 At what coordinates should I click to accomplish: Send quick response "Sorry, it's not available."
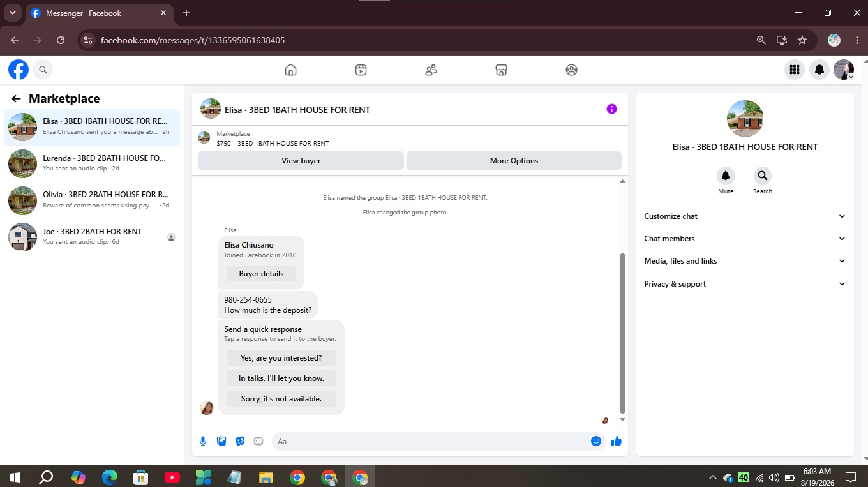tap(281, 399)
